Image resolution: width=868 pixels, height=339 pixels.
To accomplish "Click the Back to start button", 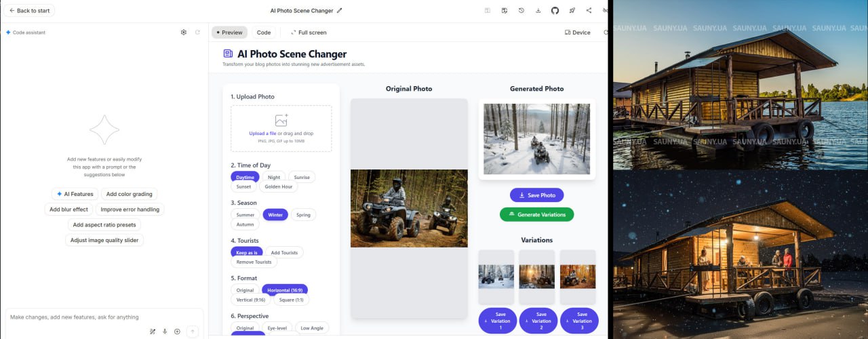I will point(29,11).
